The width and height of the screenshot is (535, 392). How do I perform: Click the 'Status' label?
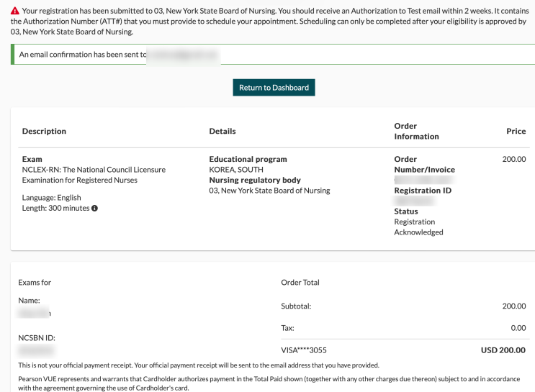406,211
